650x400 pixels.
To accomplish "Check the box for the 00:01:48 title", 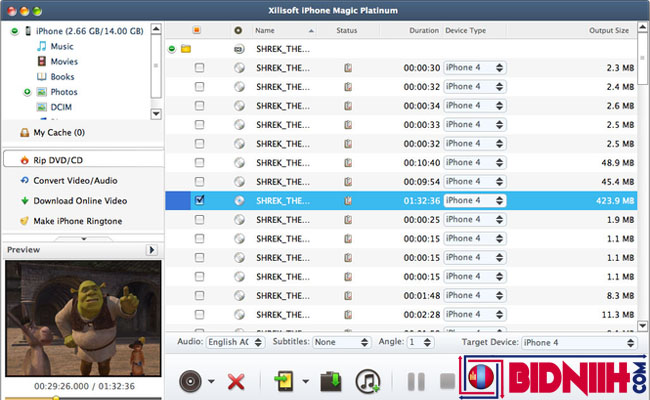I will [199, 296].
